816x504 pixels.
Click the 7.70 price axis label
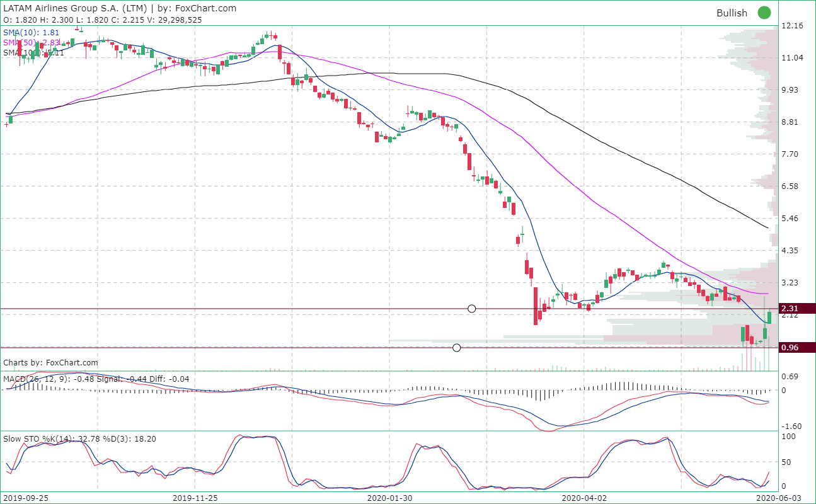[790, 154]
